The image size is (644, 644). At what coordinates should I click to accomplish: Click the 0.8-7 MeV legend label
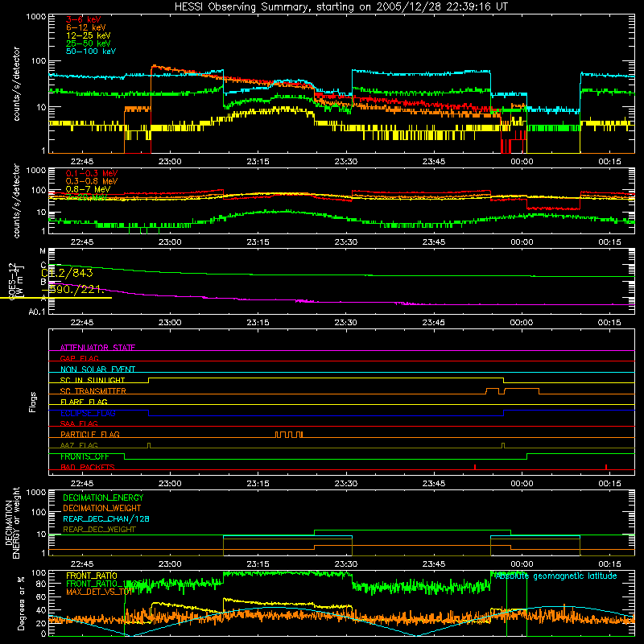[x=88, y=189]
